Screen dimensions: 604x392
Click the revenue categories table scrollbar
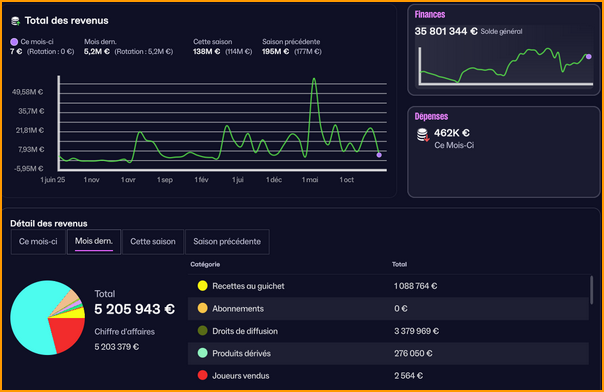click(x=591, y=290)
